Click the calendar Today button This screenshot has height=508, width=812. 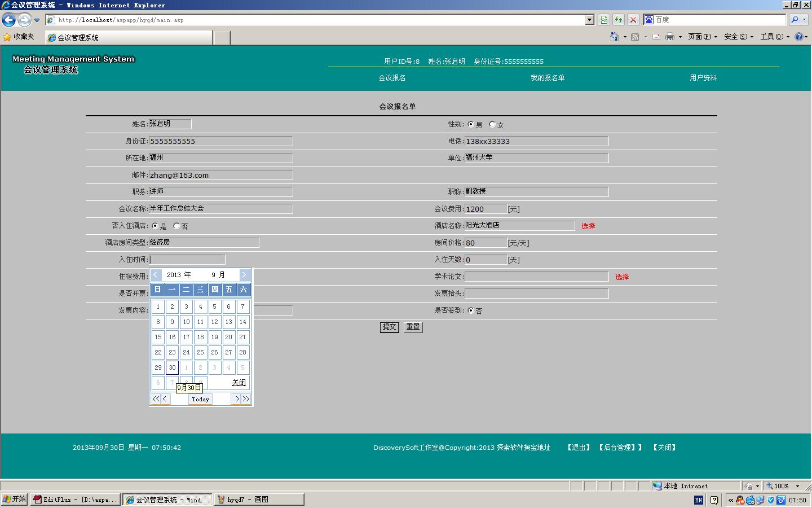pyautogui.click(x=200, y=399)
